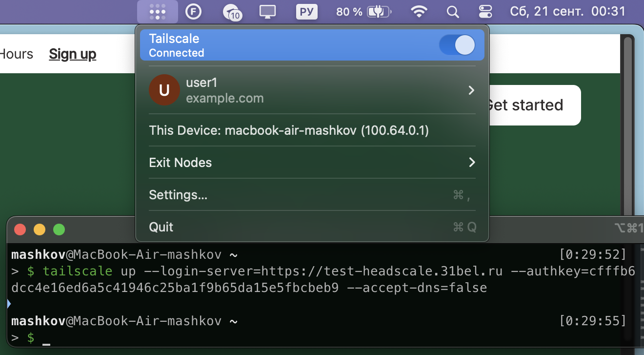
Task: Click the [0:29:52] timestamp in terminal
Action: (593, 254)
